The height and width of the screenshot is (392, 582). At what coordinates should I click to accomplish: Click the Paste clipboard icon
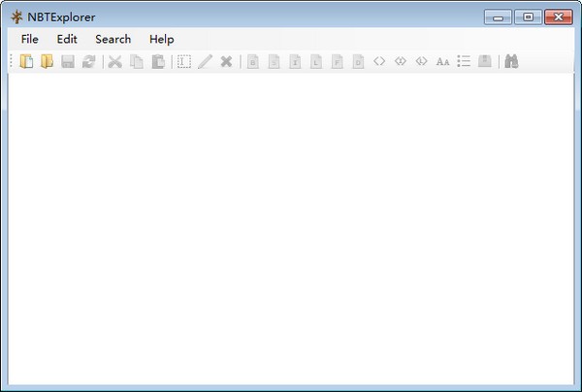[x=158, y=61]
